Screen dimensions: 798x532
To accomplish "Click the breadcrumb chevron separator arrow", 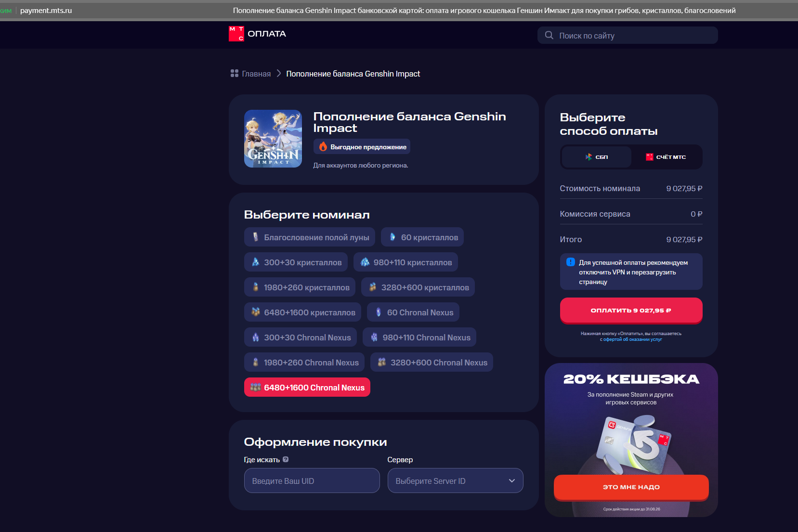I will coord(278,73).
